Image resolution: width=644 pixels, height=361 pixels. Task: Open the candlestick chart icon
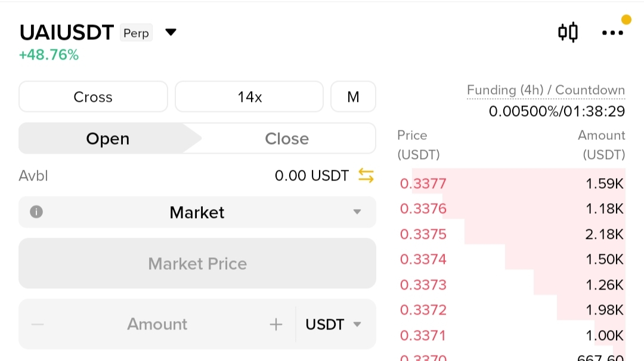(x=568, y=32)
